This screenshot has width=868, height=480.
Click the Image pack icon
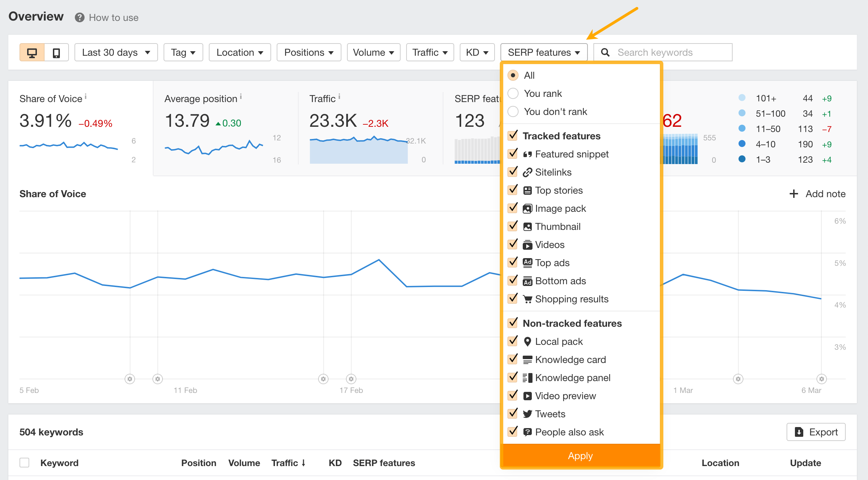[x=528, y=209]
